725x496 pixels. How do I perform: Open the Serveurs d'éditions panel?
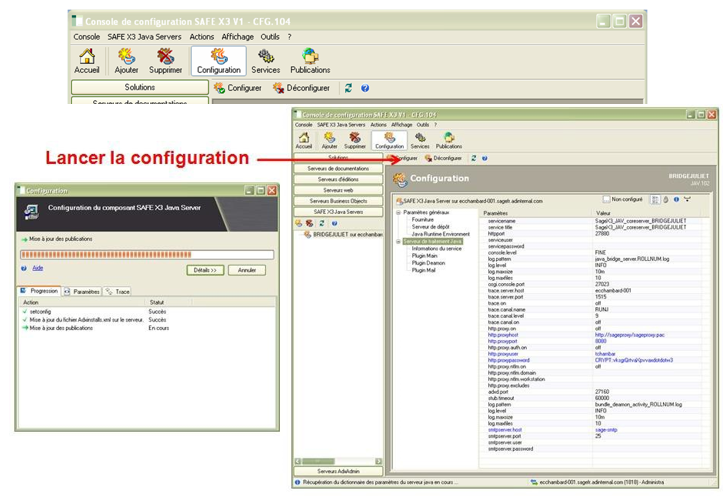[338, 179]
